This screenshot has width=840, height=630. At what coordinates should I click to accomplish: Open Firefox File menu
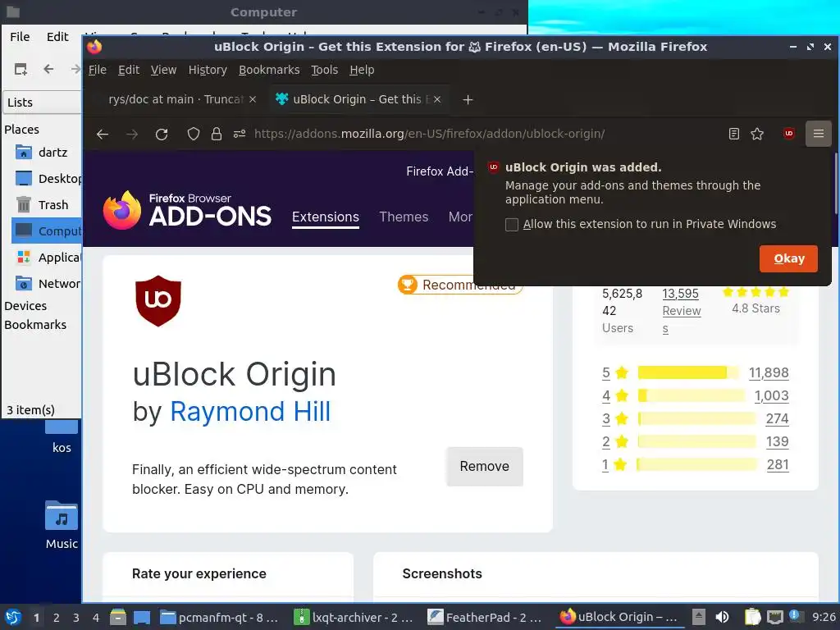[x=98, y=70]
